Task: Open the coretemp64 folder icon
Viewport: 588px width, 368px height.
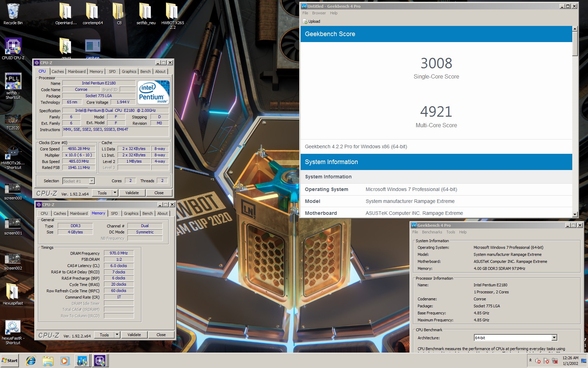Action: click(x=92, y=14)
